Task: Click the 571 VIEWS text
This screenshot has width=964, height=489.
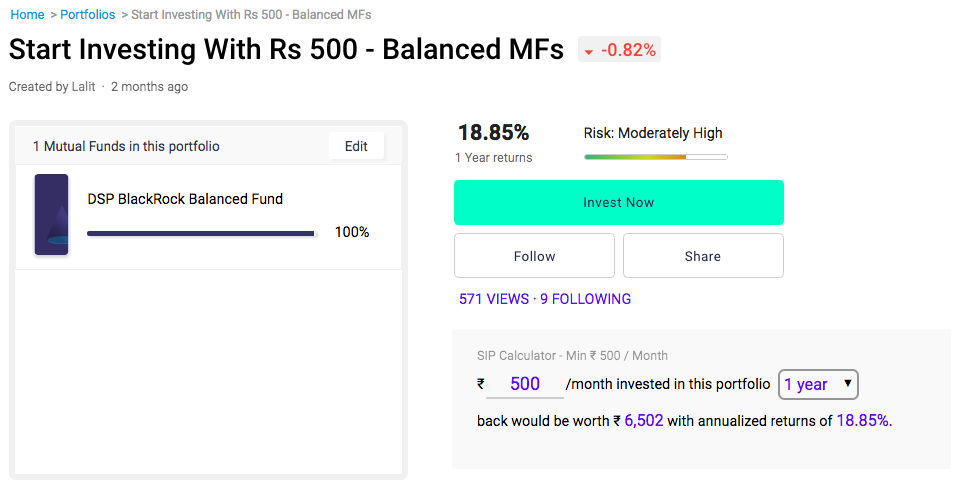Action: [494, 299]
